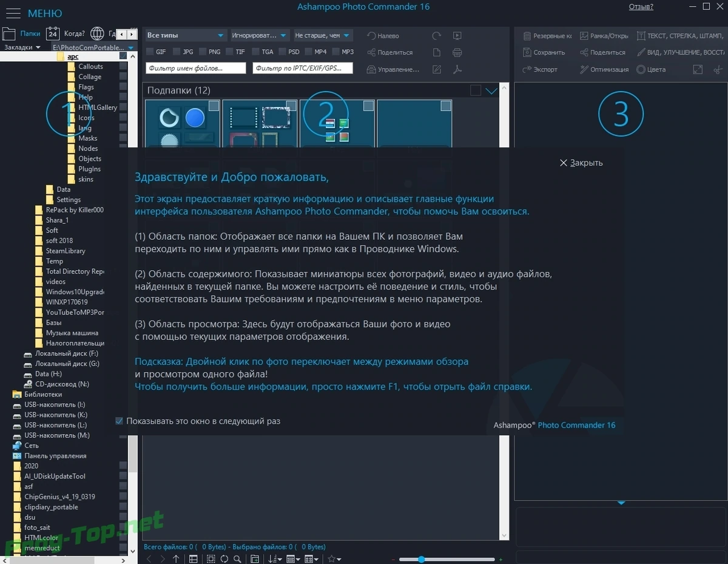This screenshot has width=728, height=564.
Task: Open ТЕКСТ, СТРЕЛКА, ШТАМП tools
Action: (x=680, y=36)
